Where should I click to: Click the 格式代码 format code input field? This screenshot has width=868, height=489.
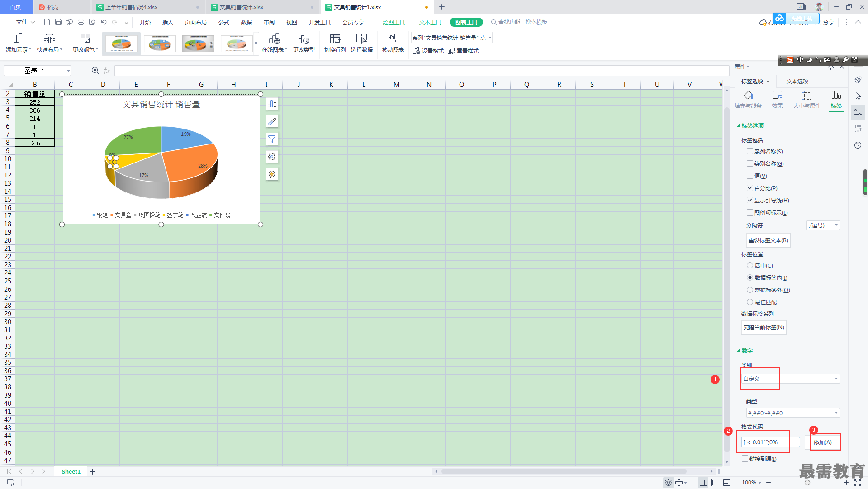click(x=771, y=442)
